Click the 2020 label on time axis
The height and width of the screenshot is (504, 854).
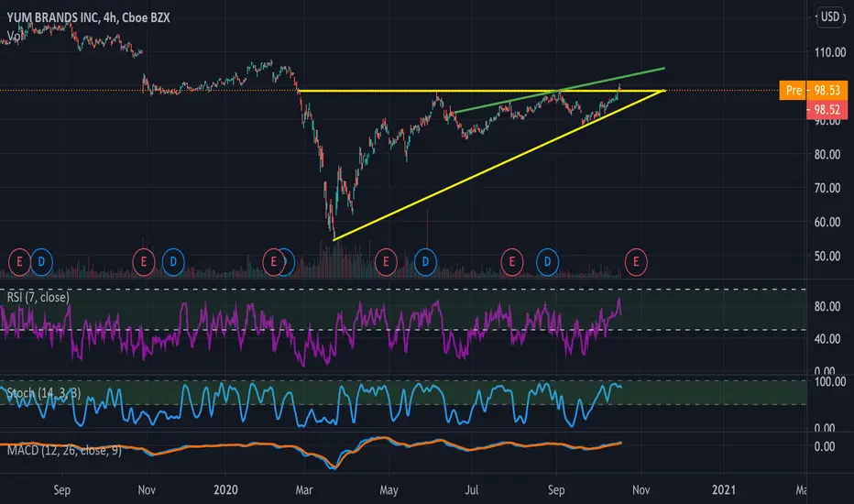(x=225, y=489)
